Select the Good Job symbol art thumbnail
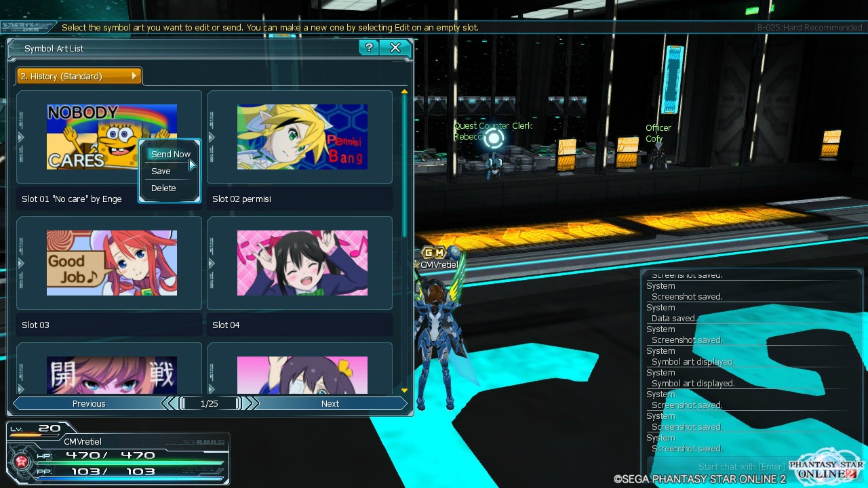Screen dimensions: 868x488 (112, 263)
